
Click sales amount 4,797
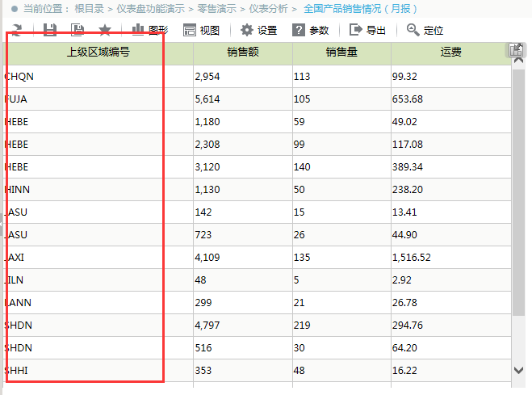tap(243, 325)
